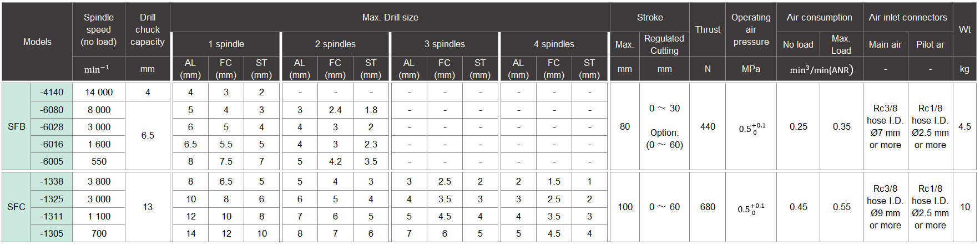Click model -1338 cell
Screen dimensions: 980x245
click(x=52, y=181)
